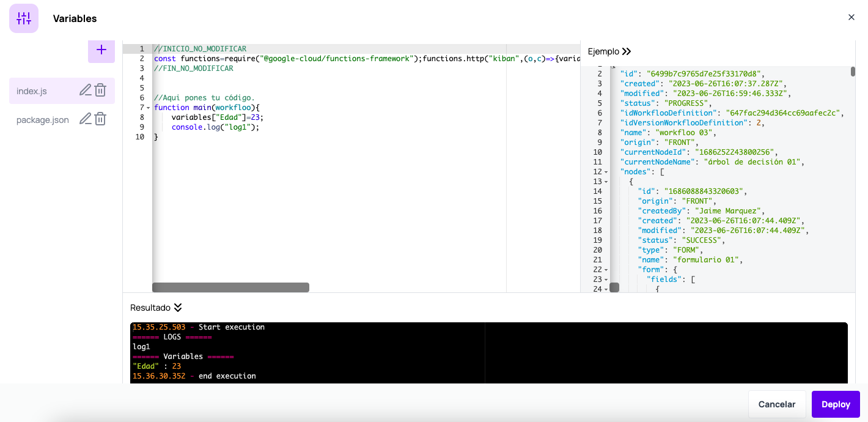Click the Ejemplo panel vertical scrollbar thumb
The width and height of the screenshot is (868, 422).
(853, 72)
